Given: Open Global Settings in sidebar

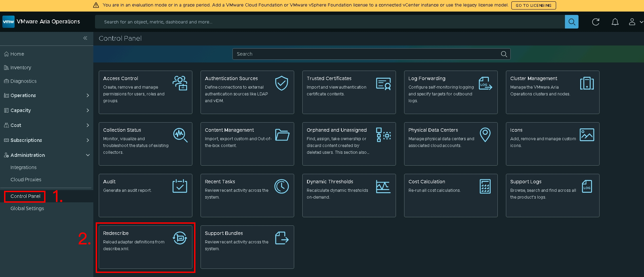Looking at the screenshot, I should pos(27,208).
